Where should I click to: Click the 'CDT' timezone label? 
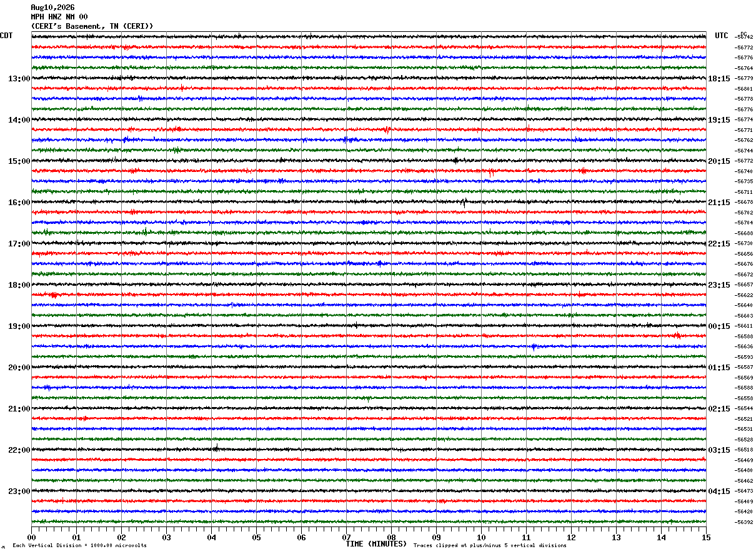click(x=6, y=36)
